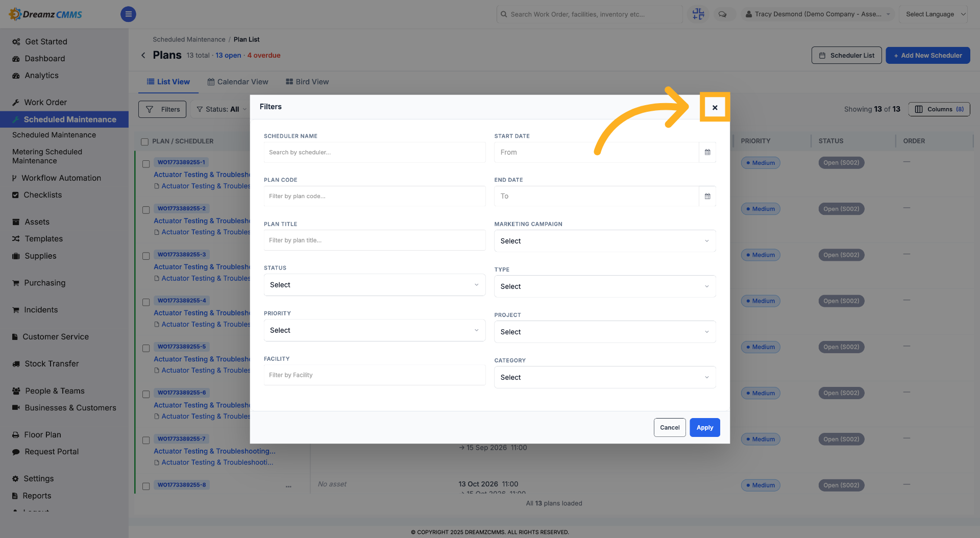Check the WO1773389255-8 row checkbox
The height and width of the screenshot is (538, 980).
click(146, 486)
